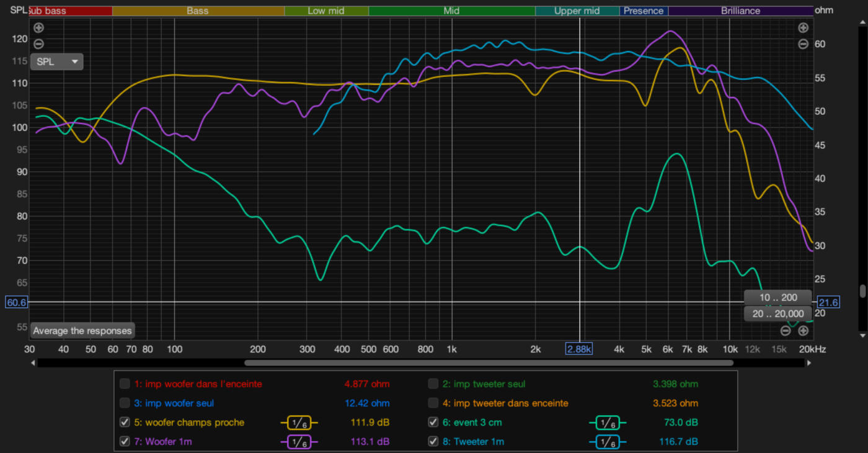Click the Average the responses button
This screenshot has height=453, width=868.
82,331
